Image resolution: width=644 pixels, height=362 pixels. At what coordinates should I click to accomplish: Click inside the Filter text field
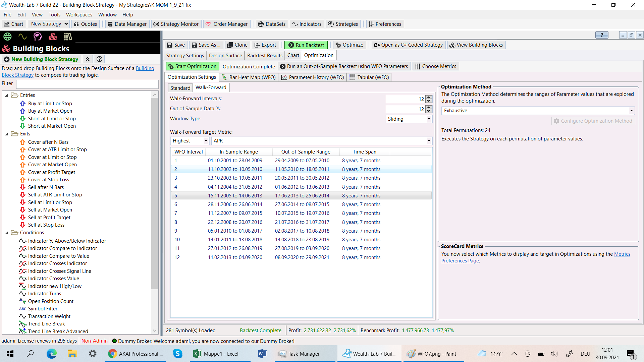[87, 84]
